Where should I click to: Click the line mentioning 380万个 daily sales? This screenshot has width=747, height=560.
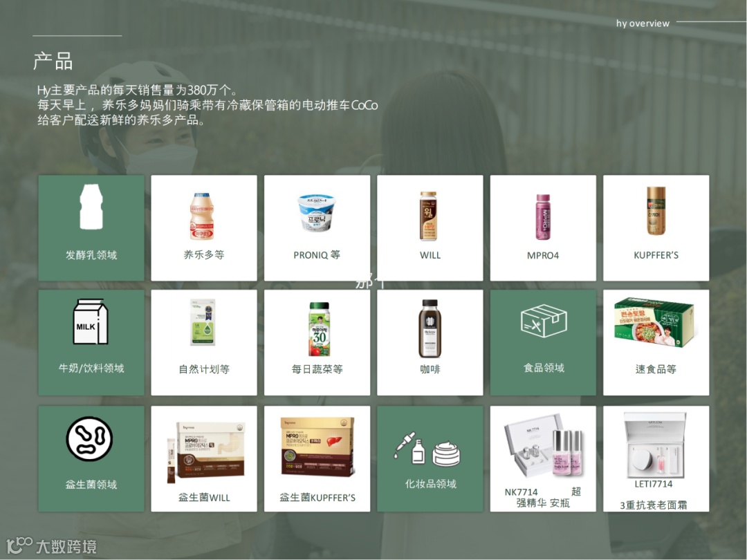[x=137, y=90]
